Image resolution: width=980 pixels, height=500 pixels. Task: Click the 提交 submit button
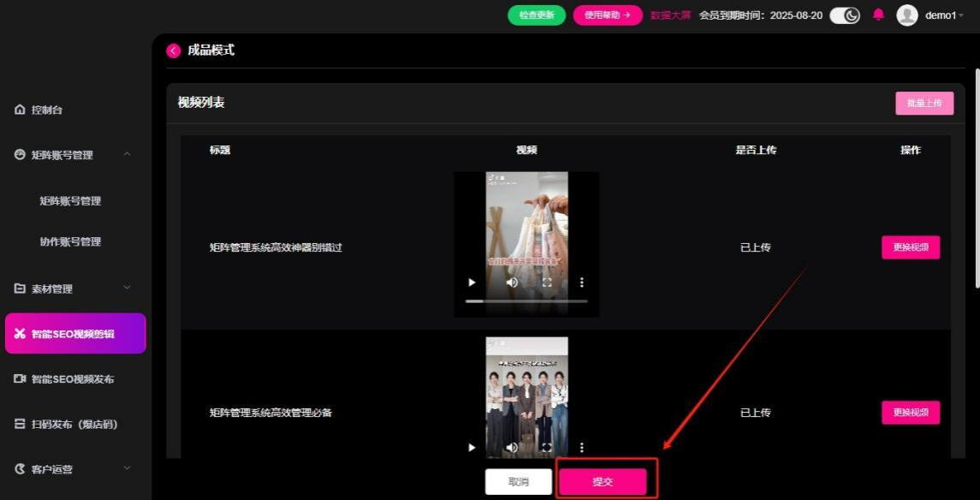[x=603, y=482]
